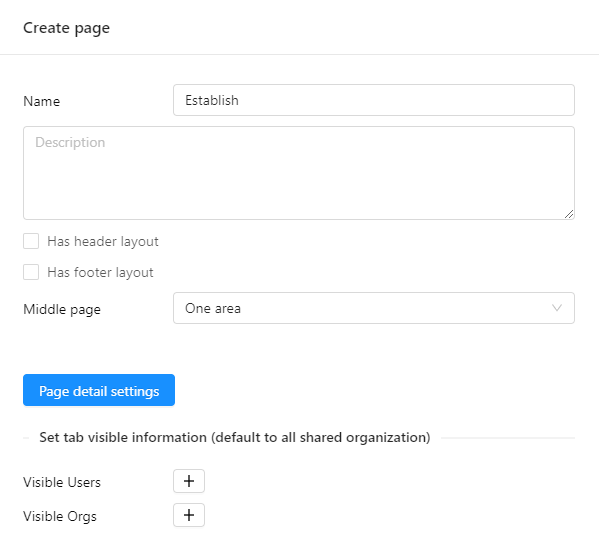Click the Middle page dropdown chevron arrow

coord(557,308)
